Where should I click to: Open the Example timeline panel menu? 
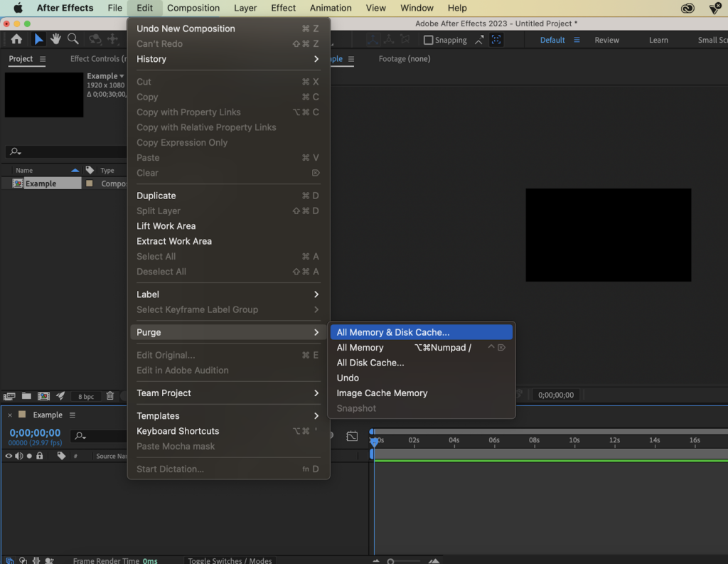pyautogui.click(x=73, y=415)
